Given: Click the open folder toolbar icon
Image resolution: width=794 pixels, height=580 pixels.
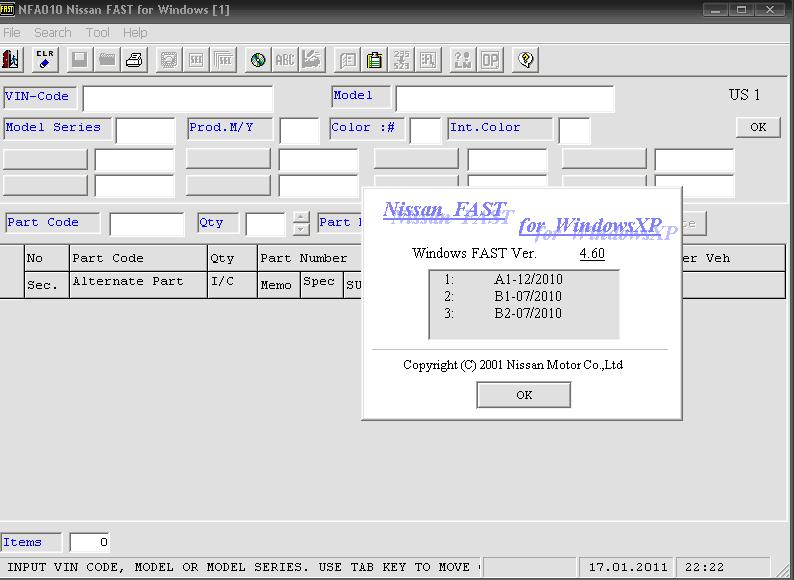Looking at the screenshot, I should 107,60.
